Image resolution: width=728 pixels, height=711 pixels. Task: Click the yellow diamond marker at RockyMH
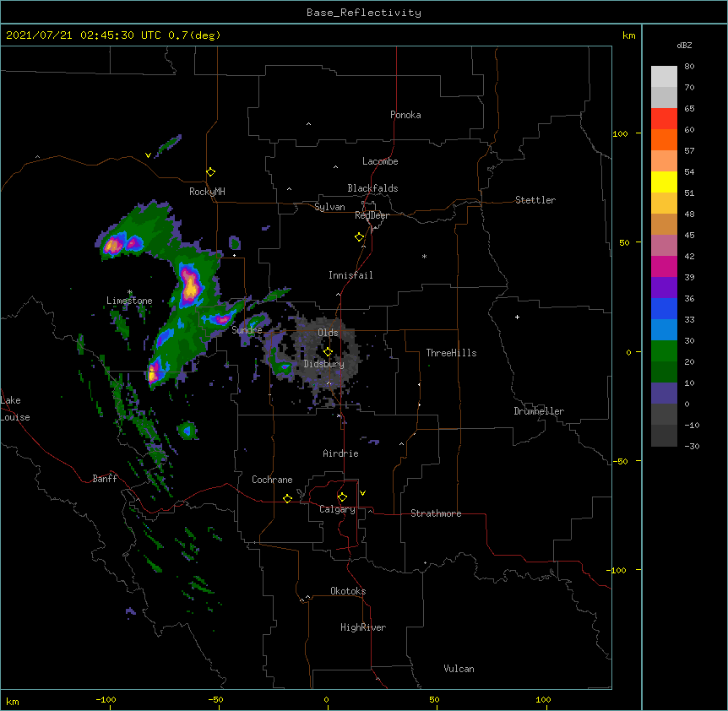(x=210, y=172)
